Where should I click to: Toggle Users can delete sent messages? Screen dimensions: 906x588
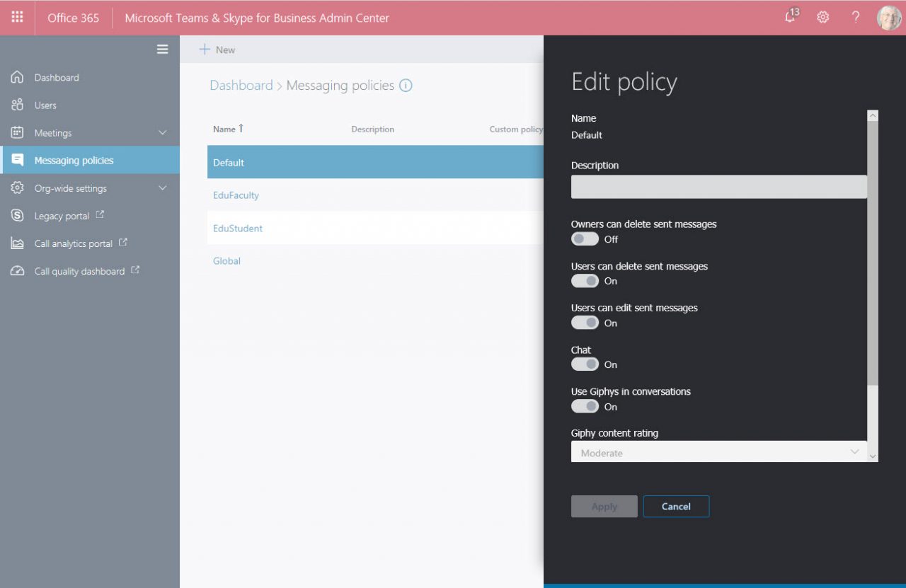585,281
